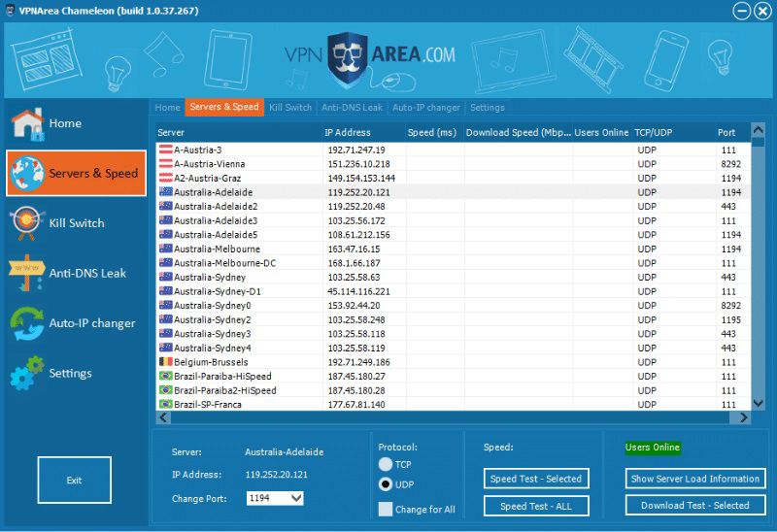Click the Belgian flag beside Belgium-Brussels
This screenshot has height=532, width=777.
tap(165, 361)
